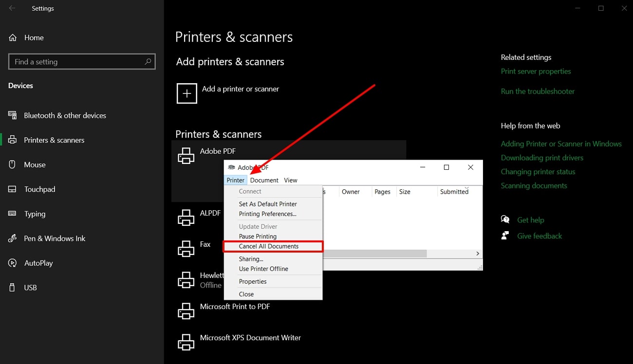Click the Get help icon

pyautogui.click(x=505, y=220)
